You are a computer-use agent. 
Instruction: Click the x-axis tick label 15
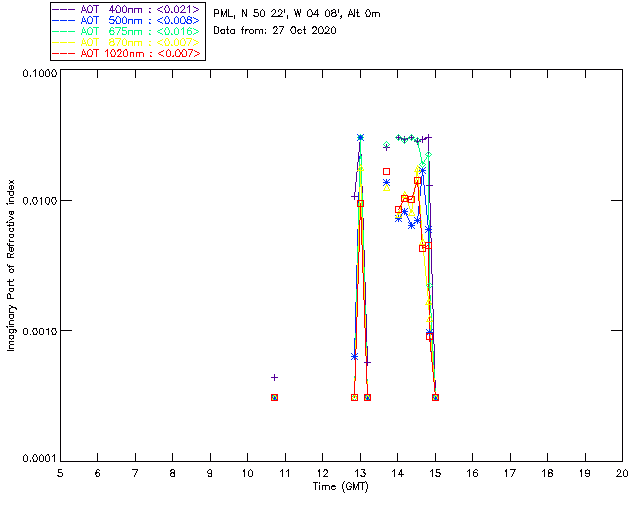435,473
